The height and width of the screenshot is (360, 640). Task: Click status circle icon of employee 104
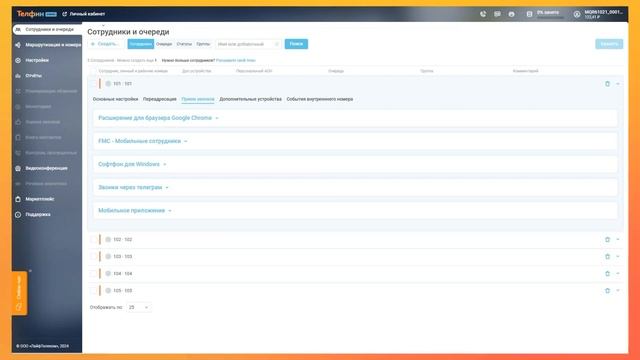pyautogui.click(x=108, y=273)
